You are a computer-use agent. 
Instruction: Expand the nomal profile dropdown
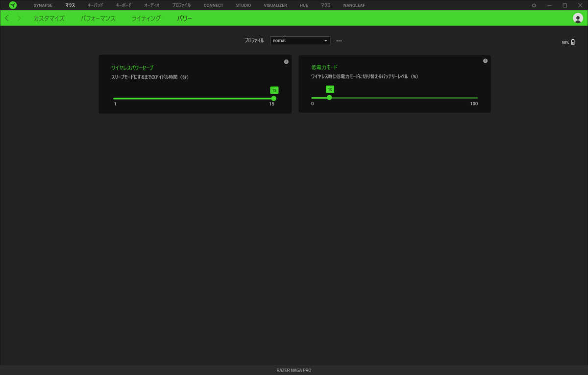300,41
